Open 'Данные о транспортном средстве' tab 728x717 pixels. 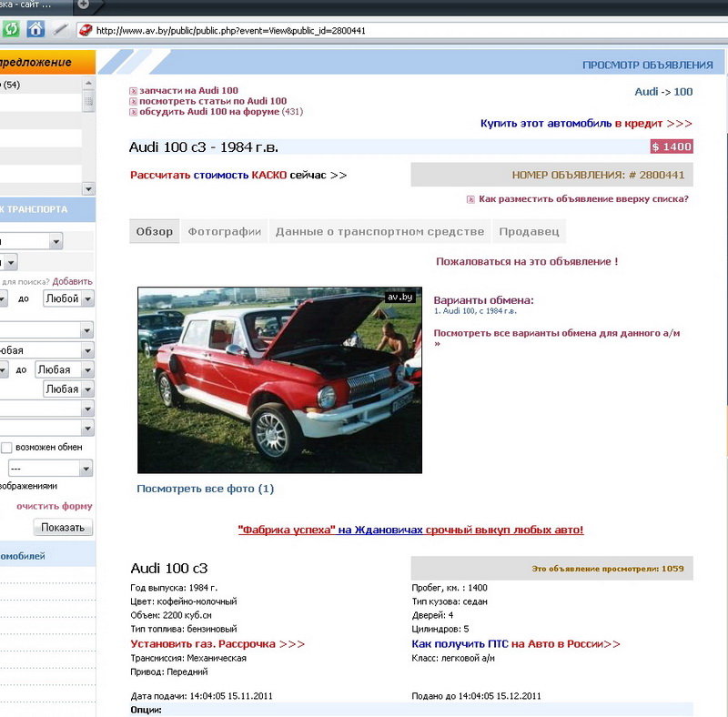[379, 231]
